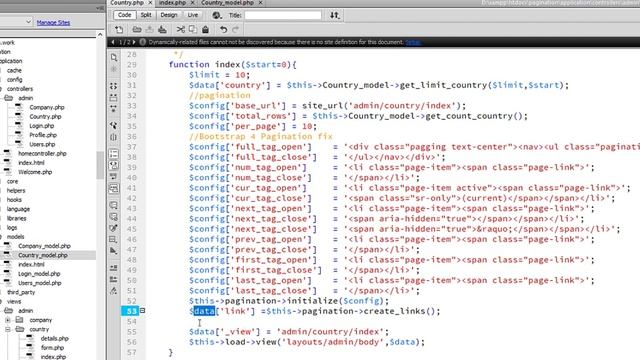Click next message arrow in info bar
This screenshot has height=360, width=640.
click(x=134, y=42)
